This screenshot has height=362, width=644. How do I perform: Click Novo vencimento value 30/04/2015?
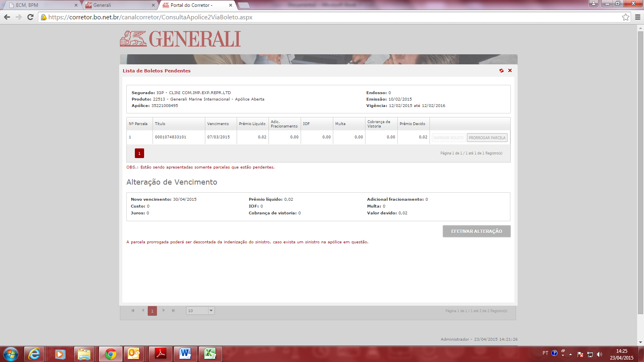click(185, 200)
